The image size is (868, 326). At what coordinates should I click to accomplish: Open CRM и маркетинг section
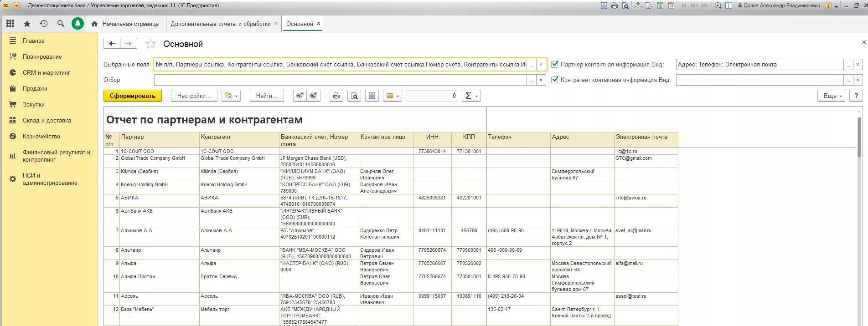49,72
